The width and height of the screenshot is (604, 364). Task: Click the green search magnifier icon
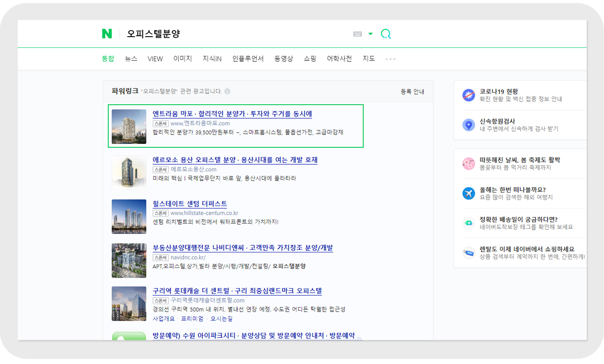[386, 34]
